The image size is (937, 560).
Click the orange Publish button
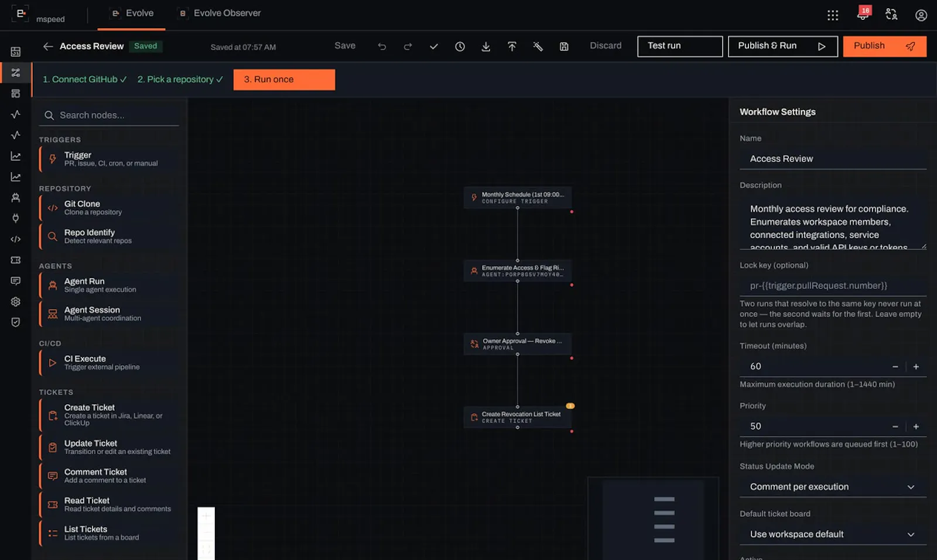pos(885,46)
